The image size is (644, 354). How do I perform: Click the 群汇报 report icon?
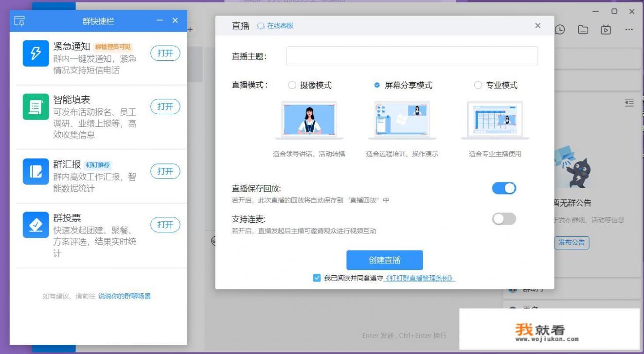[x=36, y=172]
